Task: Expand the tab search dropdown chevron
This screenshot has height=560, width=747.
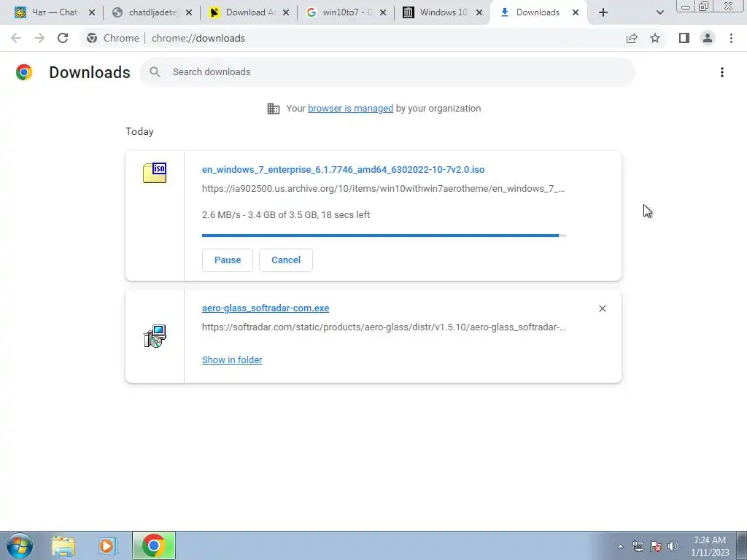Action: pos(659,12)
